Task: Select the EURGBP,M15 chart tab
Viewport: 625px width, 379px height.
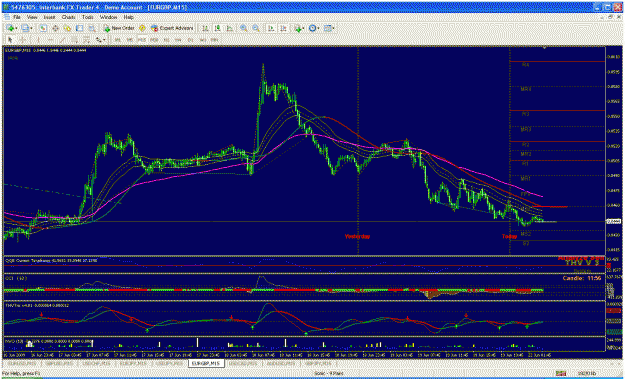Action: (x=206, y=363)
